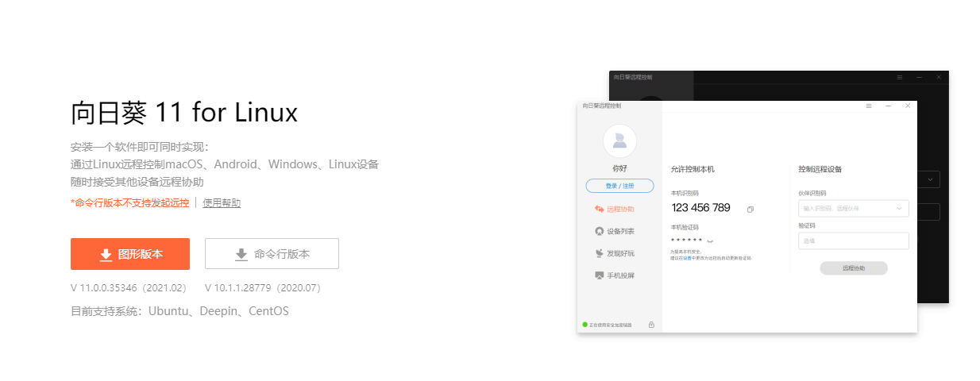Click the 验证码 input field
The height and width of the screenshot is (381, 980).
854,241
